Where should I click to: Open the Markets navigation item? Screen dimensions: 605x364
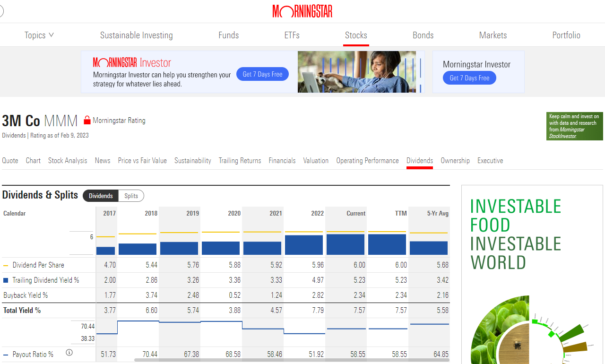pos(493,35)
